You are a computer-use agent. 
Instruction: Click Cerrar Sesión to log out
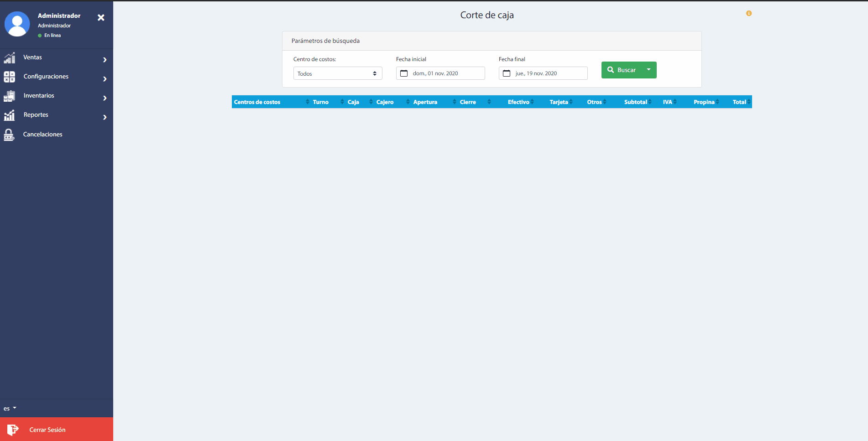(47, 430)
